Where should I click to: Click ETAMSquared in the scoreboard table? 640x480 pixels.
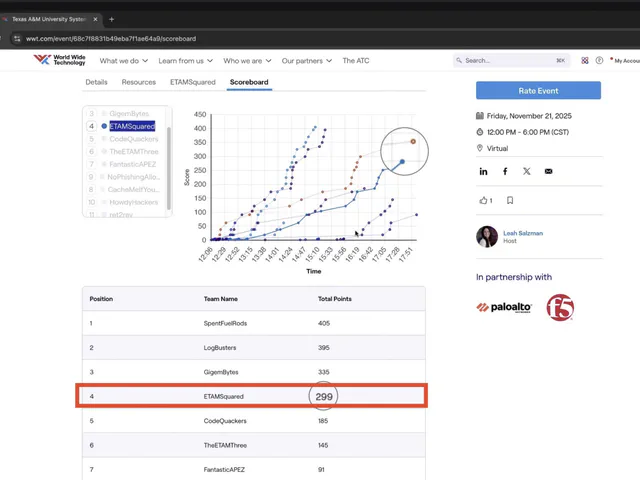click(x=224, y=396)
